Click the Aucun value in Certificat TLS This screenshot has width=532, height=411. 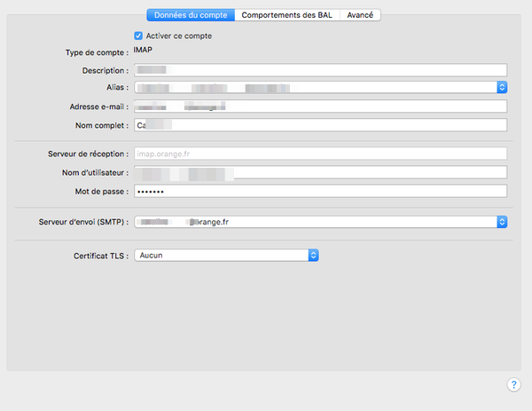tap(152, 255)
